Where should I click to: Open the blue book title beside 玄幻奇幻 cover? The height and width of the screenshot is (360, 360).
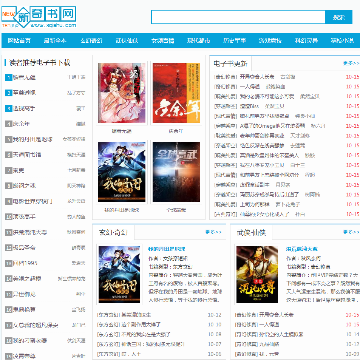click(167, 249)
